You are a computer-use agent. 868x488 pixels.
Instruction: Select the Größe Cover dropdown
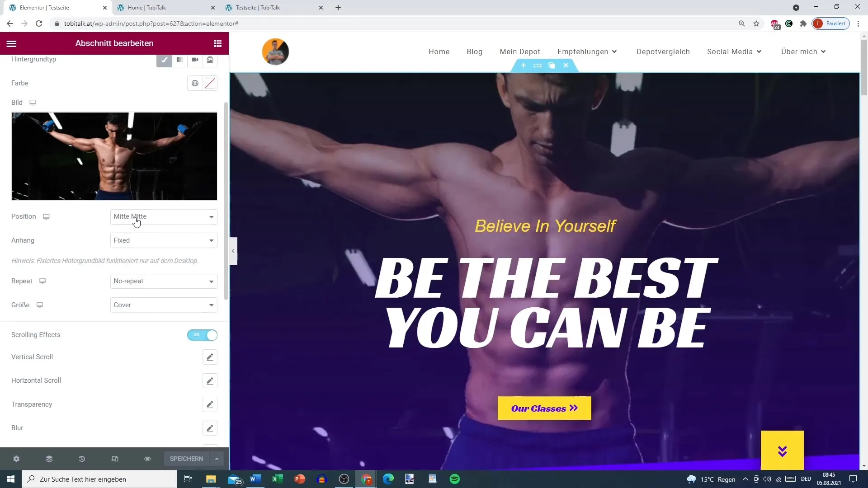(164, 305)
